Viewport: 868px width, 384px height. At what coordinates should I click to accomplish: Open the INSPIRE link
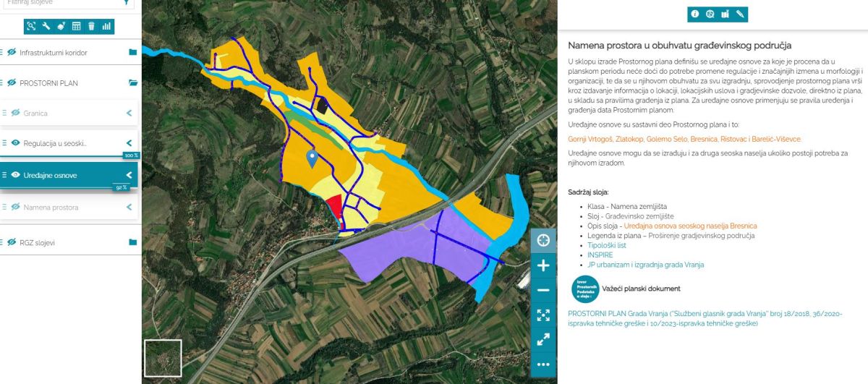click(600, 255)
